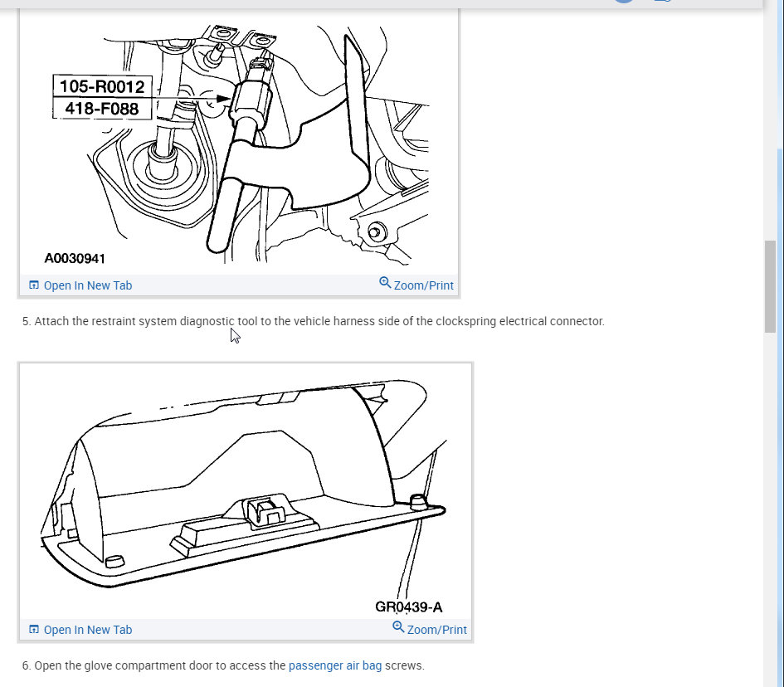Click the glove compartment diagram image GR0439-A
Image resolution: width=784 pixels, height=687 pixels.
point(246,491)
